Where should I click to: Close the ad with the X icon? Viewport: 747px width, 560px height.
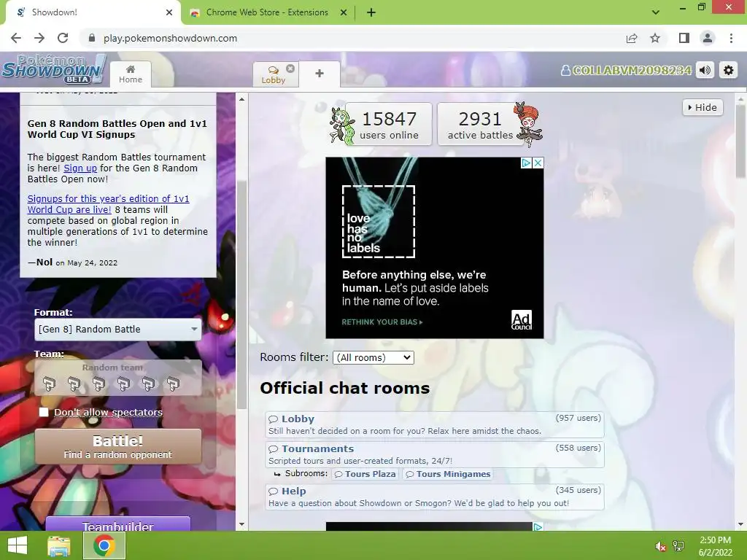(x=538, y=163)
